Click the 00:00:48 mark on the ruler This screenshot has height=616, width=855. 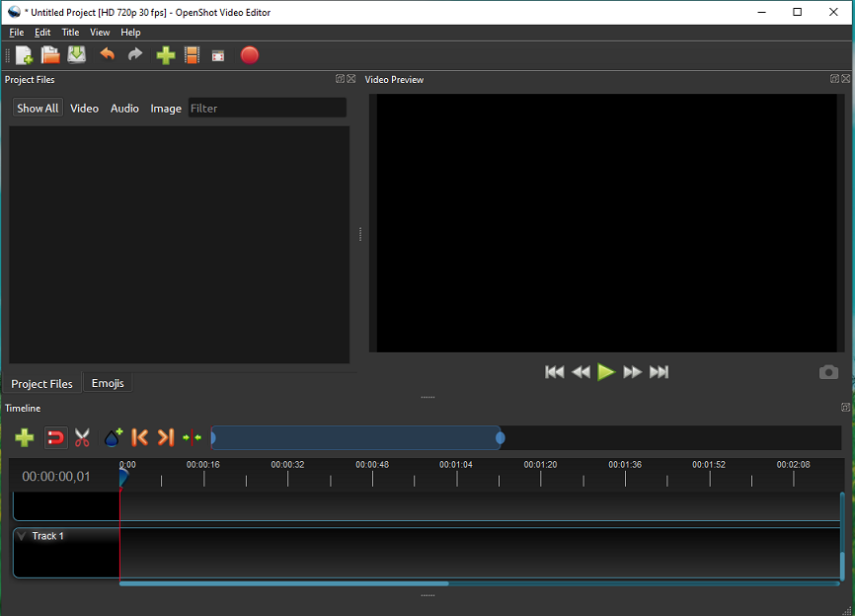coord(372,464)
